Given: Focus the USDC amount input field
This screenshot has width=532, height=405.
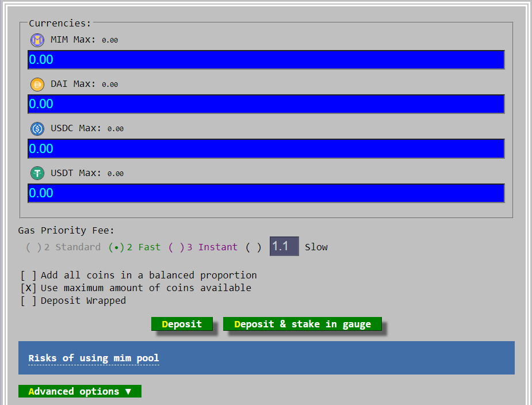Looking at the screenshot, I should [266, 148].
